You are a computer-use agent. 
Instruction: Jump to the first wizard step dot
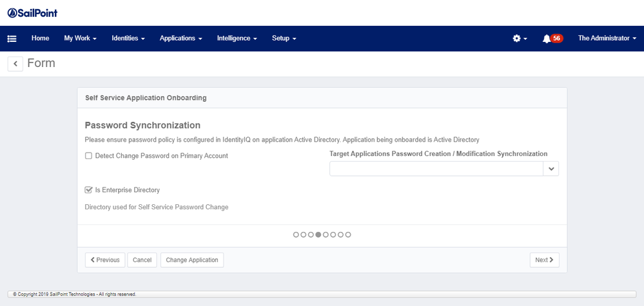[x=296, y=235]
